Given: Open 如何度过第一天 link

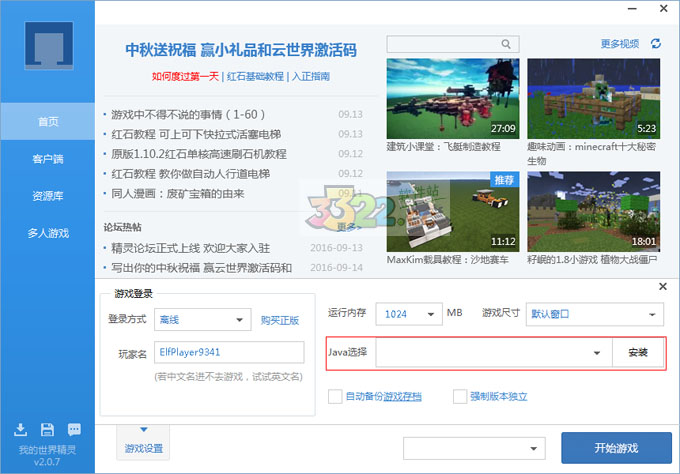Looking at the screenshot, I should 185,76.
